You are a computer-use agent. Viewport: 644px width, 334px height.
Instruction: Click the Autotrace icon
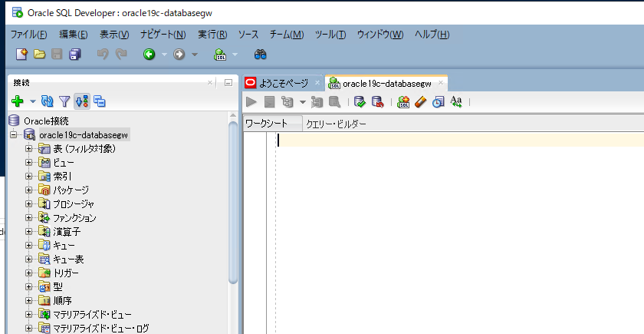(317, 101)
